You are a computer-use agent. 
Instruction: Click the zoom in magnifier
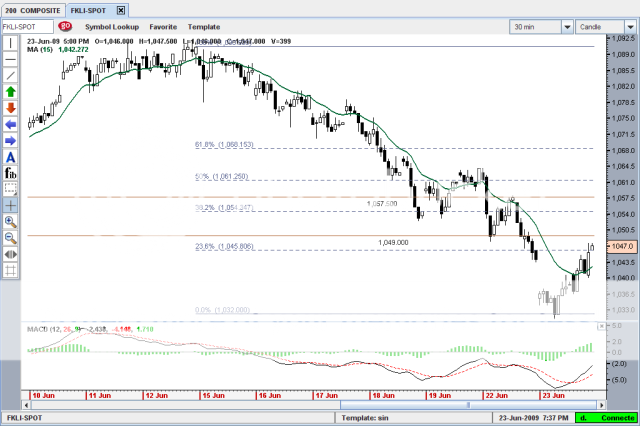pyautogui.click(x=11, y=221)
